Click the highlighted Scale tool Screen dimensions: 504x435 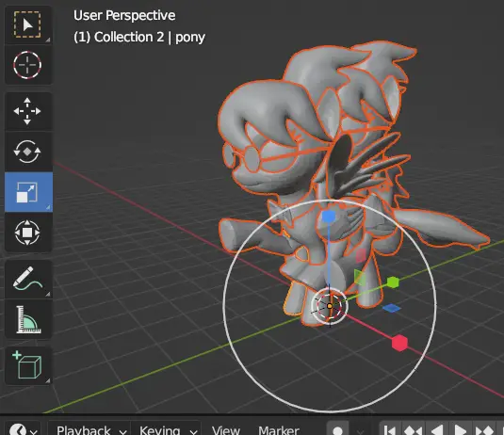pyautogui.click(x=28, y=192)
